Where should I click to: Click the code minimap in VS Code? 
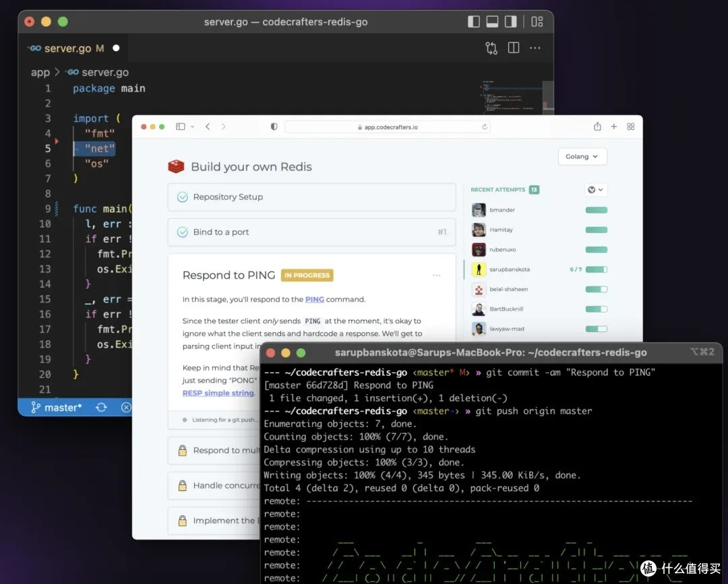[511, 96]
